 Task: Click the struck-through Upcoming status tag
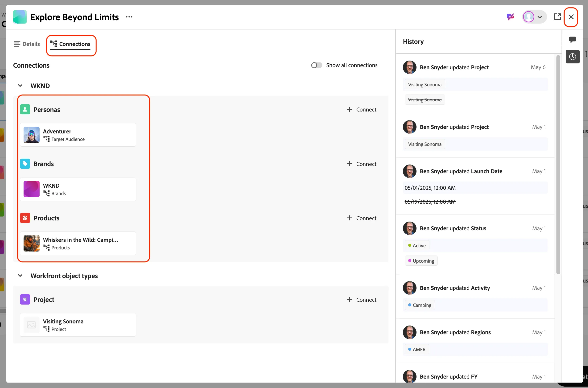click(421, 260)
